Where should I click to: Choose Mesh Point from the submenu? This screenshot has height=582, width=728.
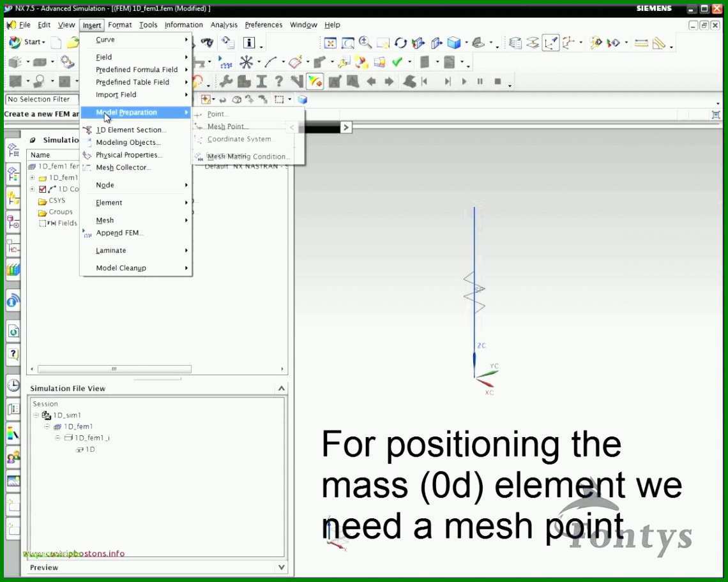click(x=228, y=126)
